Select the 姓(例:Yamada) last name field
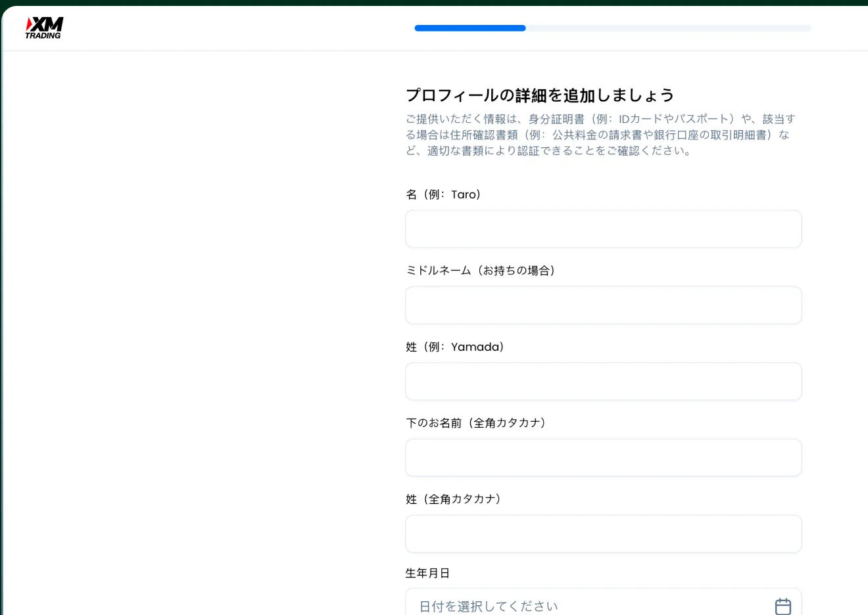The height and width of the screenshot is (615, 868). pyautogui.click(x=603, y=381)
